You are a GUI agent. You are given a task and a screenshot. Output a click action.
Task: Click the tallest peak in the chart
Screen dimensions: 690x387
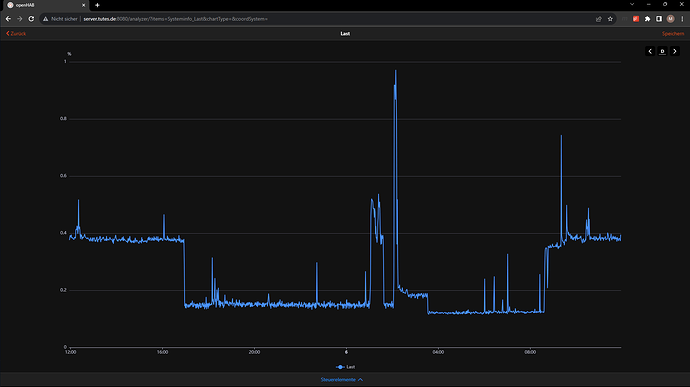click(x=396, y=72)
